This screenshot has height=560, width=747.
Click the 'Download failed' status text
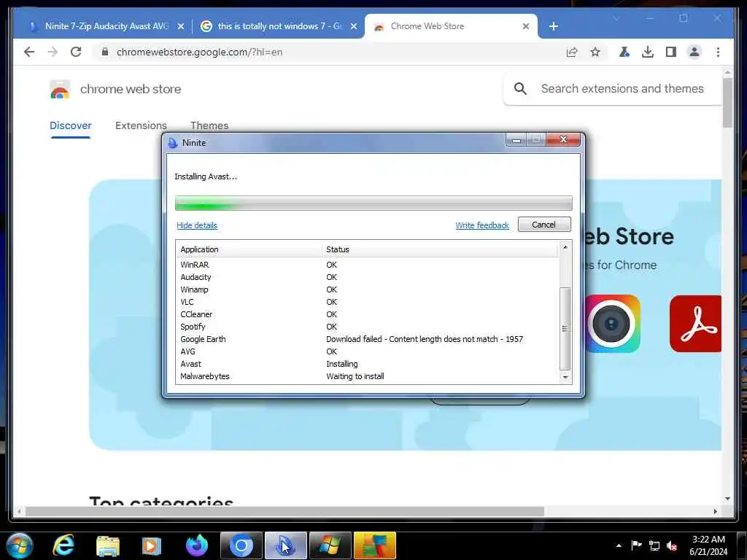tap(425, 339)
